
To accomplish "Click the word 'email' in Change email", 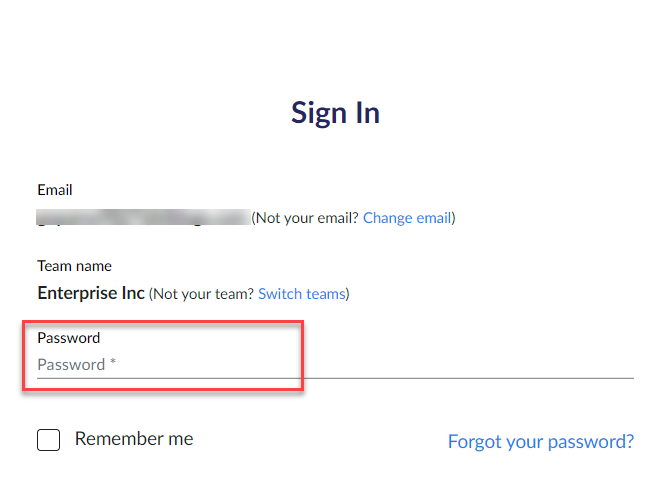I will (434, 218).
